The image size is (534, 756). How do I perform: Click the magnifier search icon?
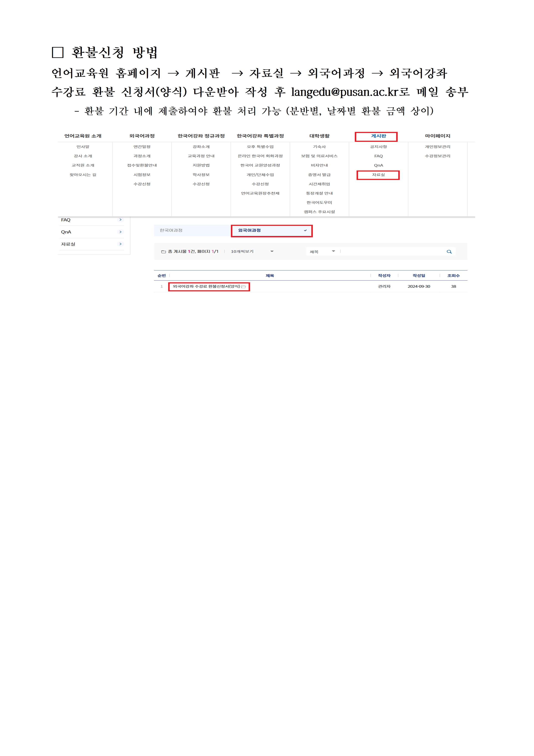pyautogui.click(x=449, y=251)
